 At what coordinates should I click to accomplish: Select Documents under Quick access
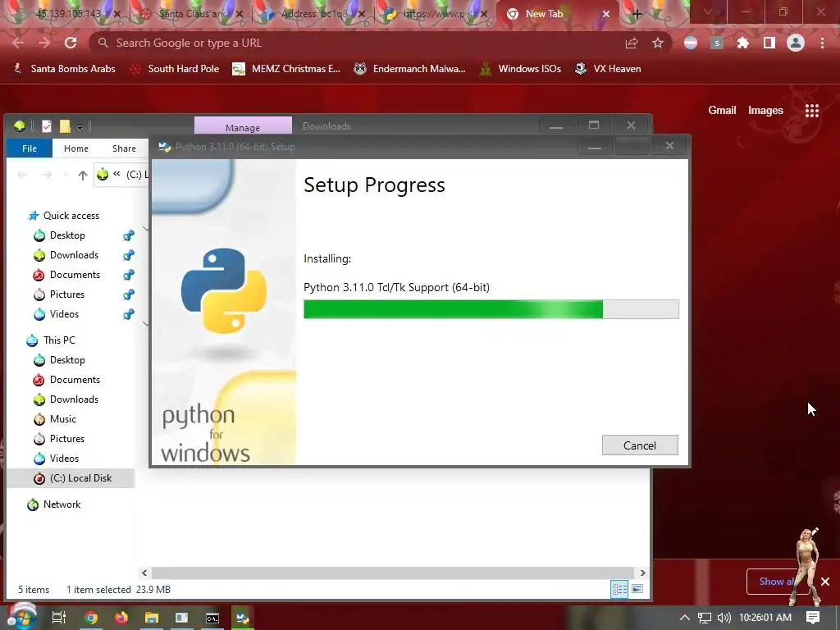tap(75, 275)
